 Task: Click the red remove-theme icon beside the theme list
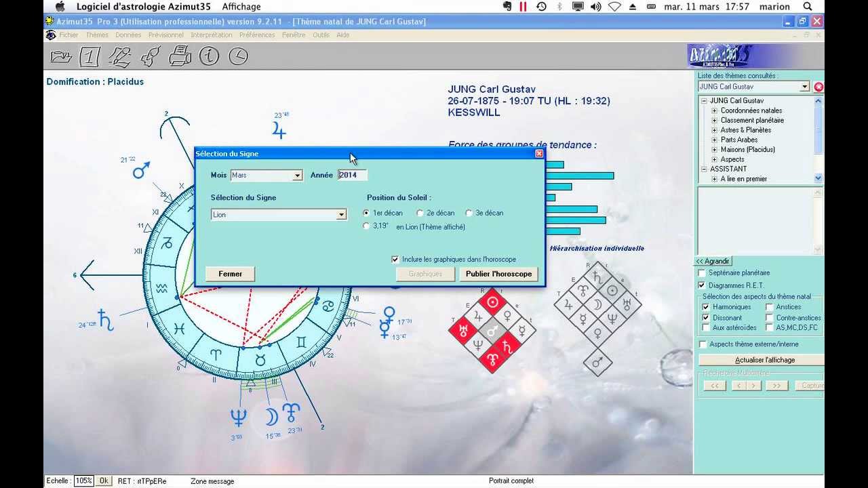click(818, 87)
